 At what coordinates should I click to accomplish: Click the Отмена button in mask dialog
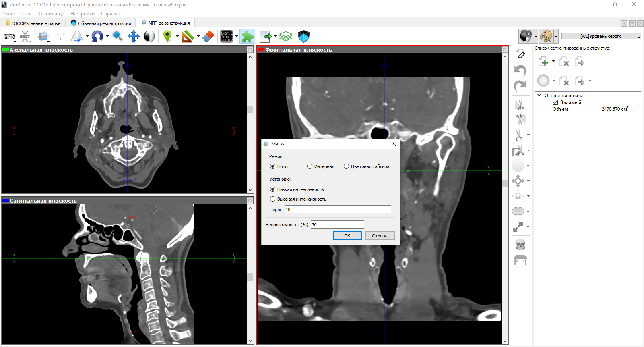pos(380,236)
